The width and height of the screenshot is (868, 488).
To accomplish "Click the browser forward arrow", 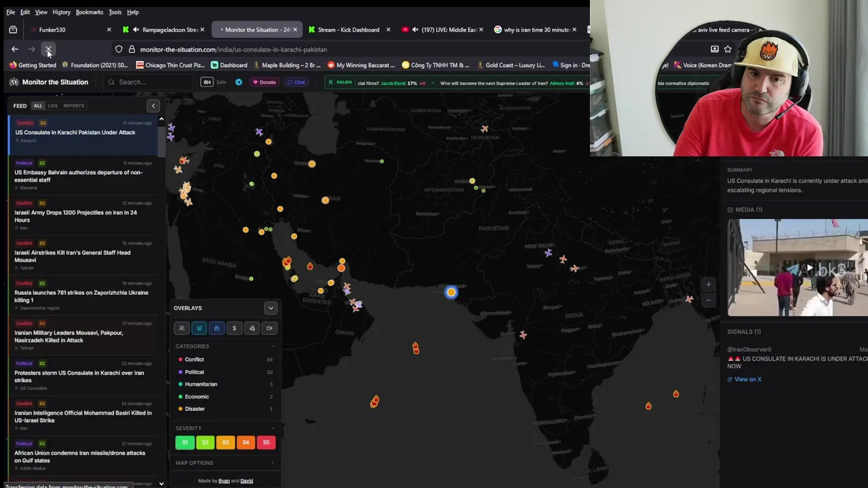I will (x=31, y=49).
